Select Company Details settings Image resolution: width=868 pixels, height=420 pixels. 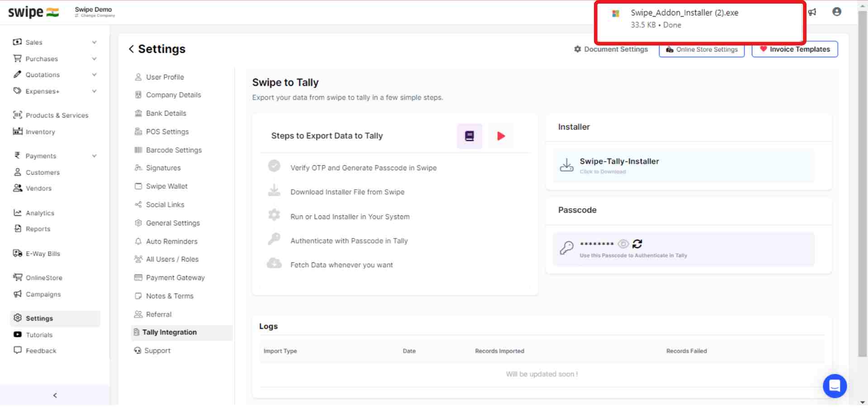[168, 95]
